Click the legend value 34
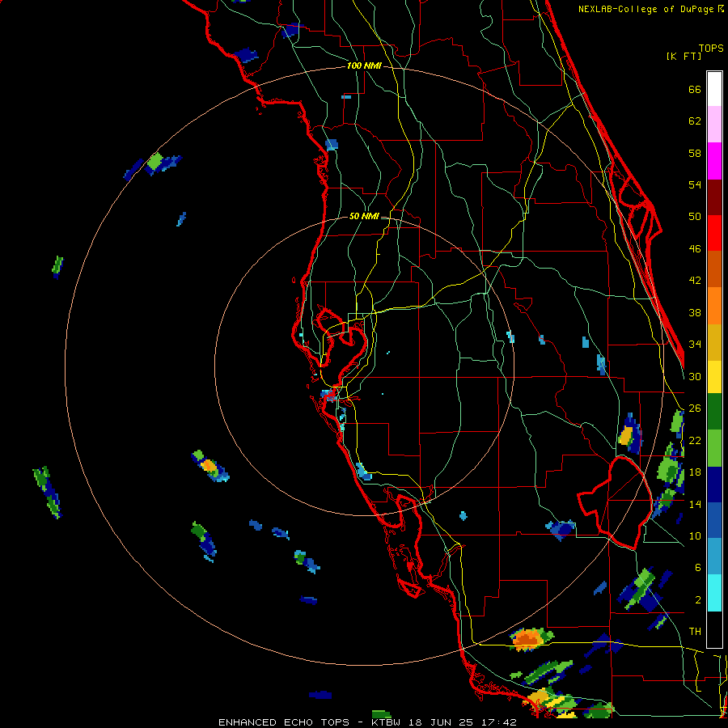The height and width of the screenshot is (728, 728). [695, 345]
